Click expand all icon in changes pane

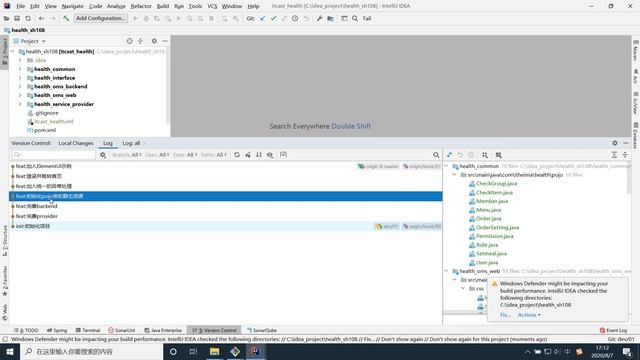tap(614, 155)
